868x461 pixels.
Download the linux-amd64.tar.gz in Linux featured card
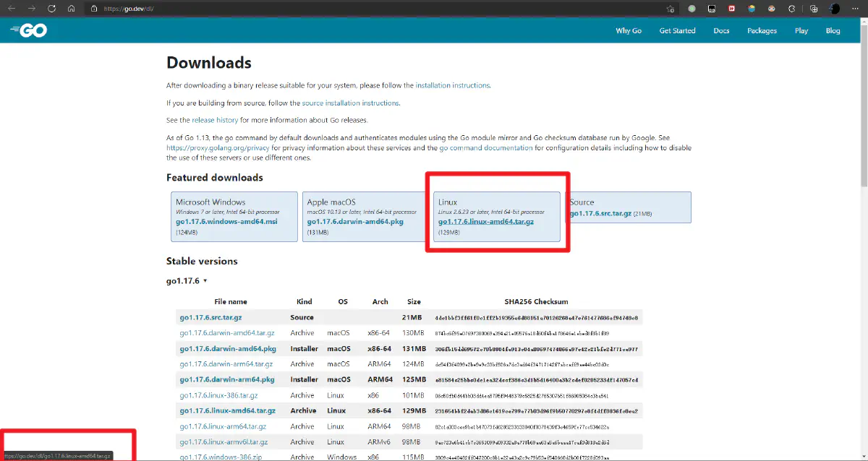click(x=486, y=222)
